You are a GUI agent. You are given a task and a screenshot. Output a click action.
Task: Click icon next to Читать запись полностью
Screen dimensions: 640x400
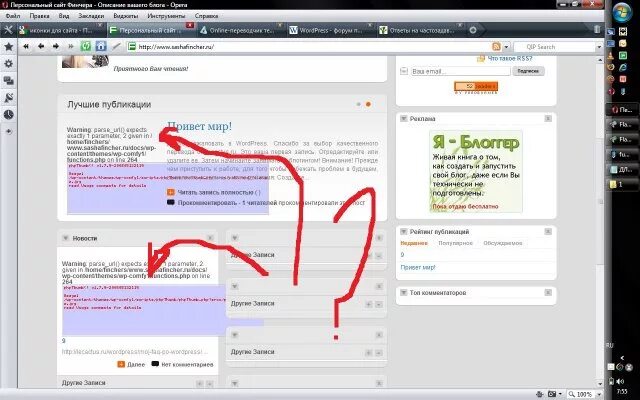(171, 192)
